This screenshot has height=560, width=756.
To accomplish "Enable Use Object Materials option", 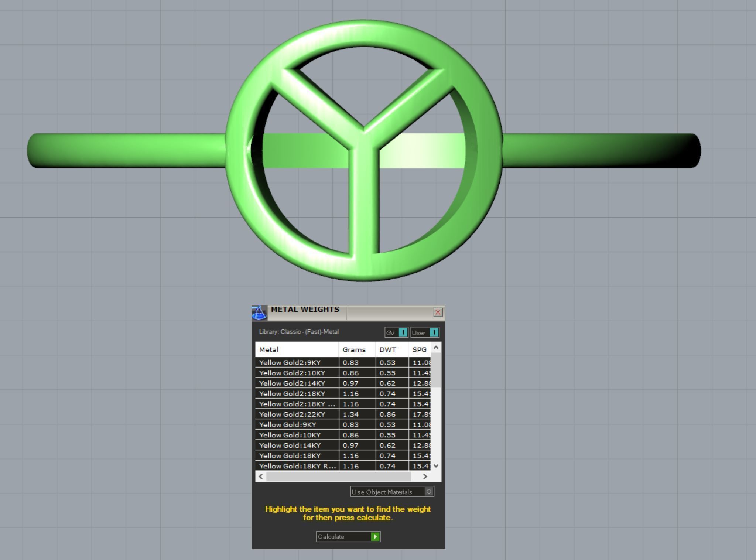I will point(428,492).
